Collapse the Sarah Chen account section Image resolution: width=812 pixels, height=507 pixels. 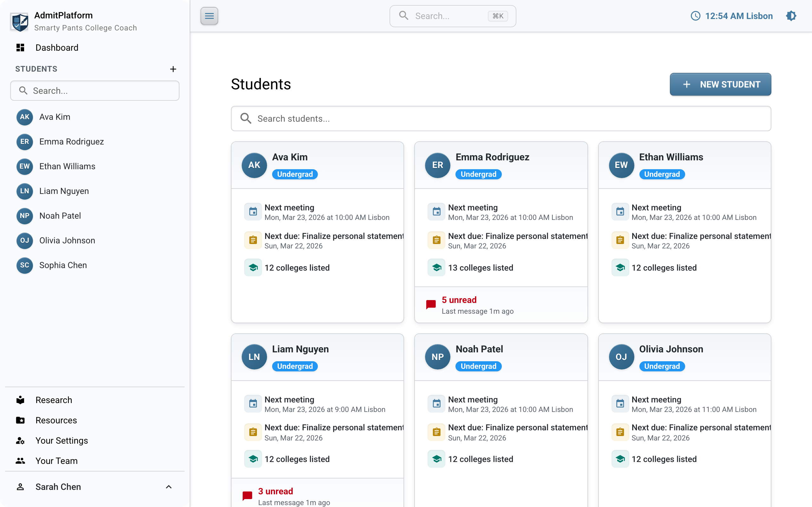click(169, 486)
